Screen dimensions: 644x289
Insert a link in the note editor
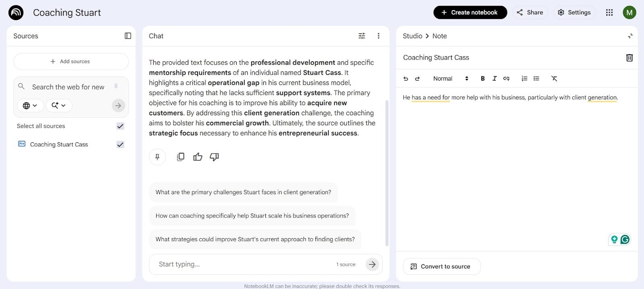tap(506, 78)
